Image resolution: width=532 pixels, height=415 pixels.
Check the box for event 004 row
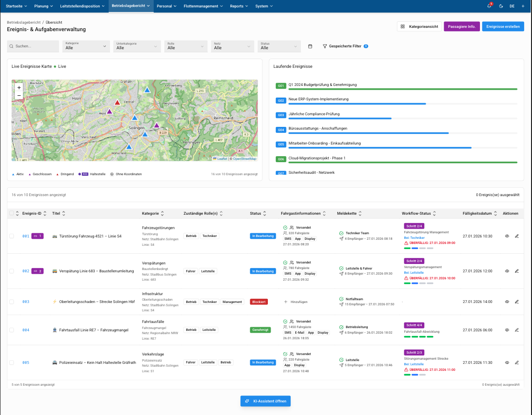(x=12, y=330)
